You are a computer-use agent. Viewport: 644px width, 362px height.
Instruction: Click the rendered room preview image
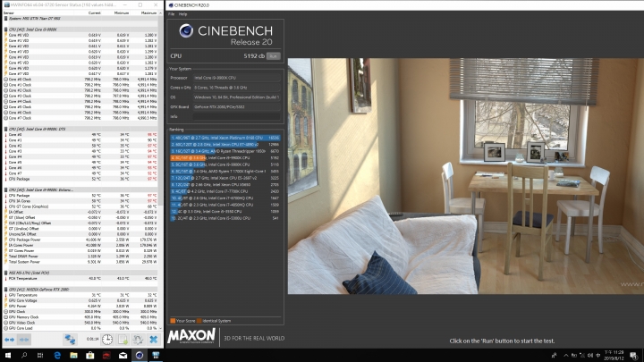(466, 176)
